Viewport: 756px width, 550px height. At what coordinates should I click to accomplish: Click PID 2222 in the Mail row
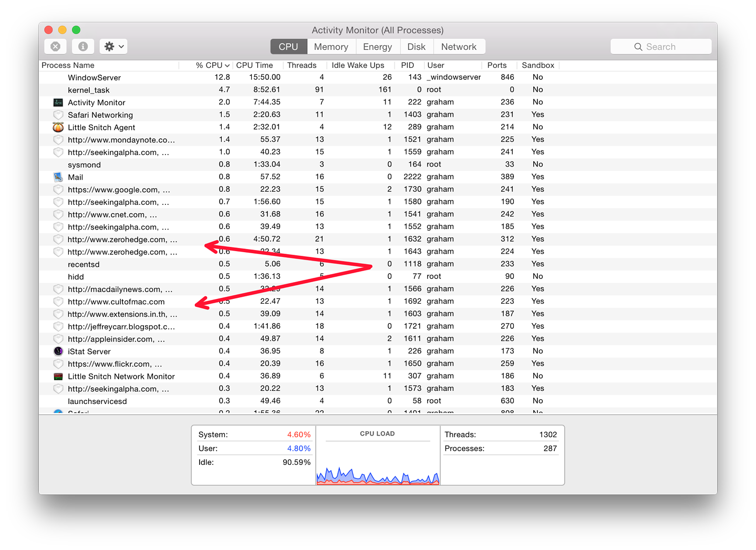coord(412,177)
